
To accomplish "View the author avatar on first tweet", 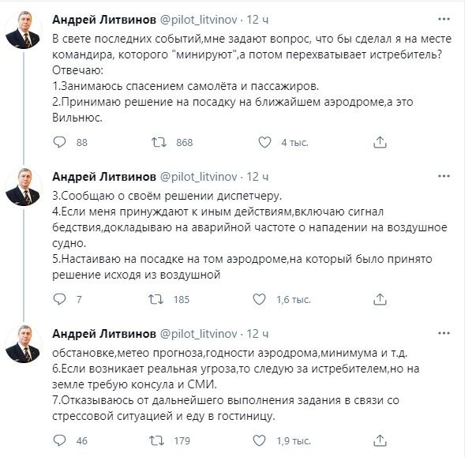I will pos(23,30).
